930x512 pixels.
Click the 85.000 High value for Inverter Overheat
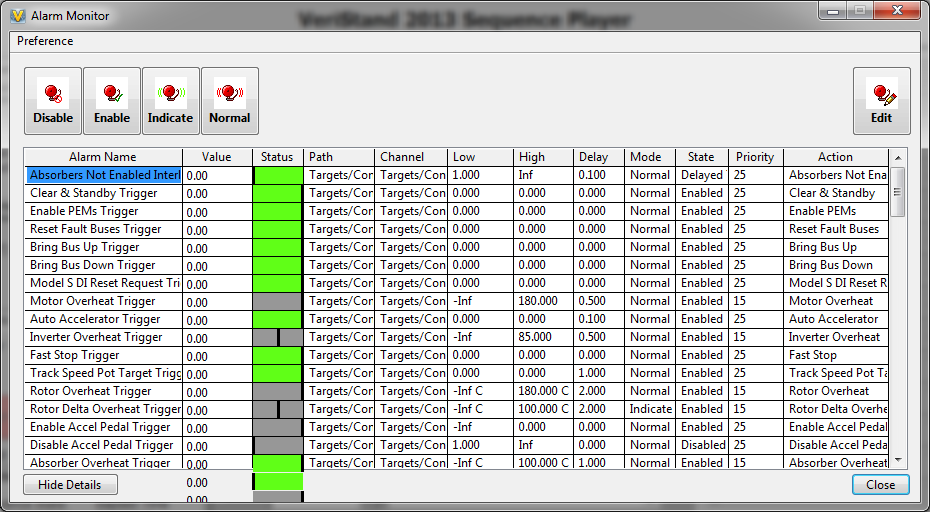pyautogui.click(x=543, y=337)
